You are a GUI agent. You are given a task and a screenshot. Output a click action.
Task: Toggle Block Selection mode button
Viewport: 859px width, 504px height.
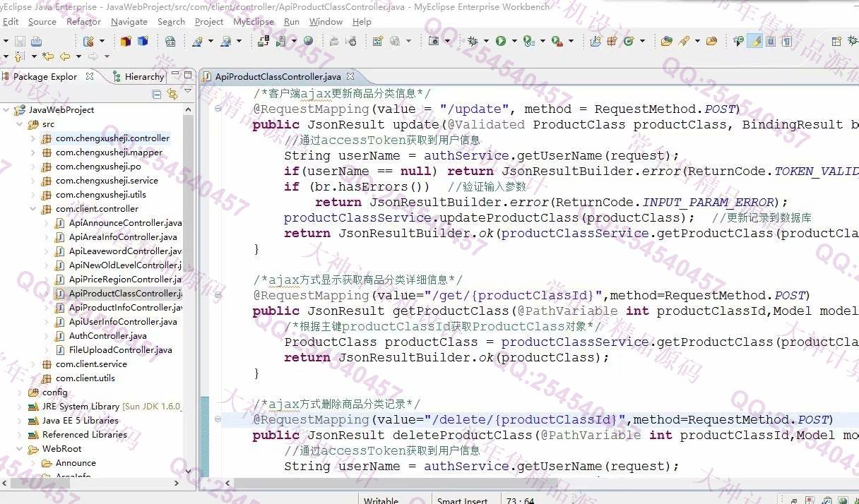(770, 41)
